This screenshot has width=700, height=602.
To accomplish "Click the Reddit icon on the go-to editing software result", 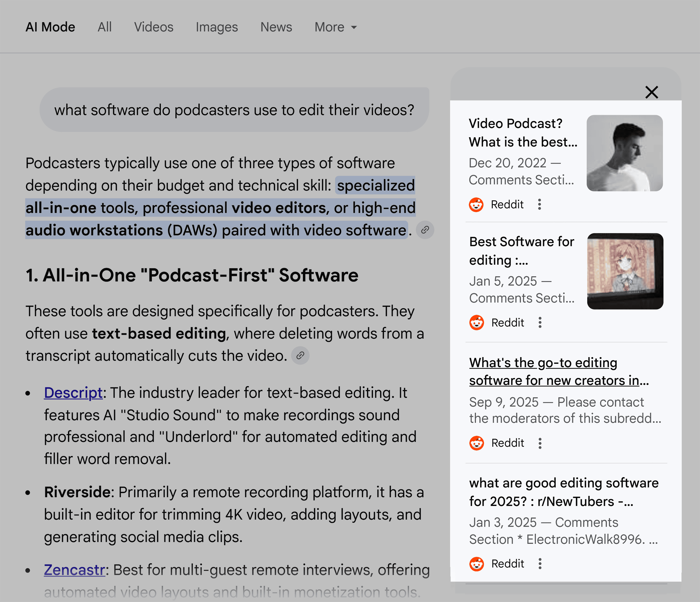I will 477,443.
